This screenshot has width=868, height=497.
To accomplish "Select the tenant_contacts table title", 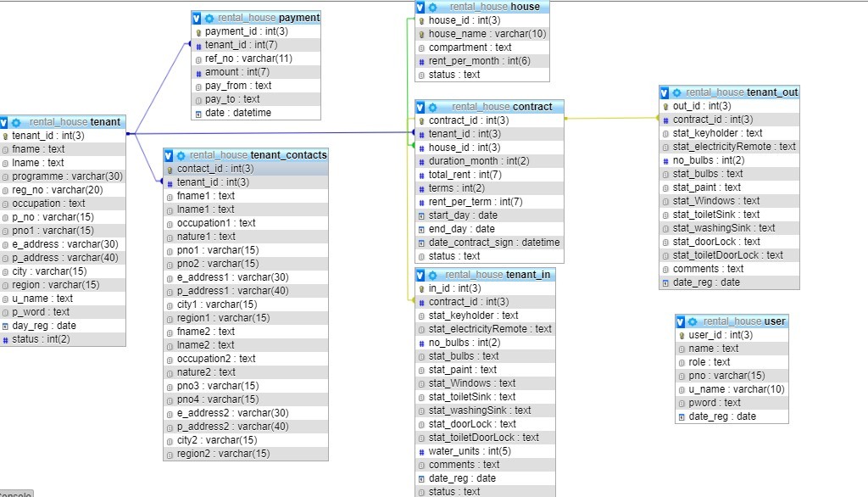I will (x=259, y=155).
